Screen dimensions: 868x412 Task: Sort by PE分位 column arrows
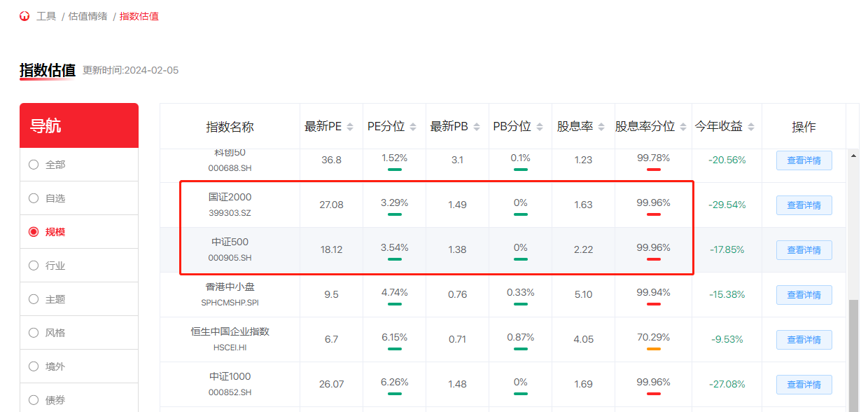tap(413, 127)
